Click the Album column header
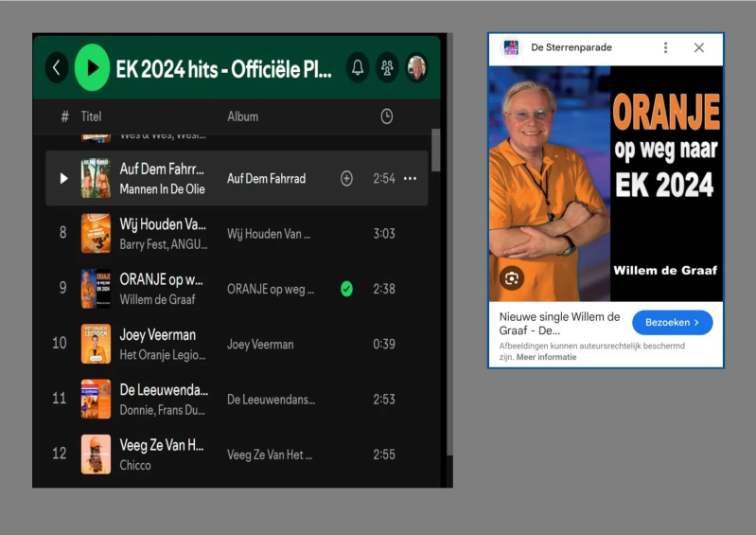Viewport: 756px width, 535px height. pos(243,116)
